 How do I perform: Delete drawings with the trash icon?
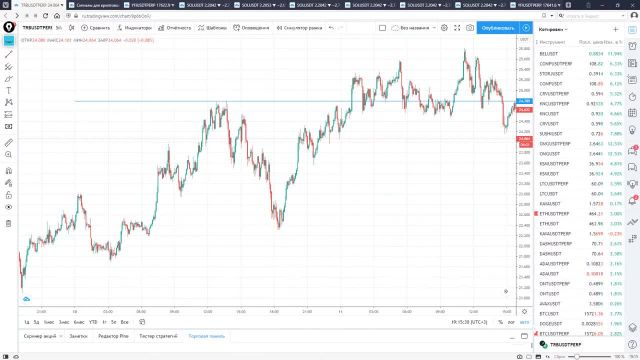[x=9, y=223]
